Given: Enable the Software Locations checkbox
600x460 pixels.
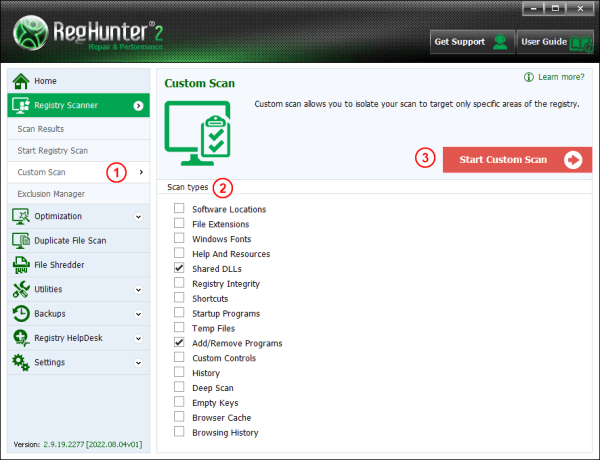Looking at the screenshot, I should [179, 209].
